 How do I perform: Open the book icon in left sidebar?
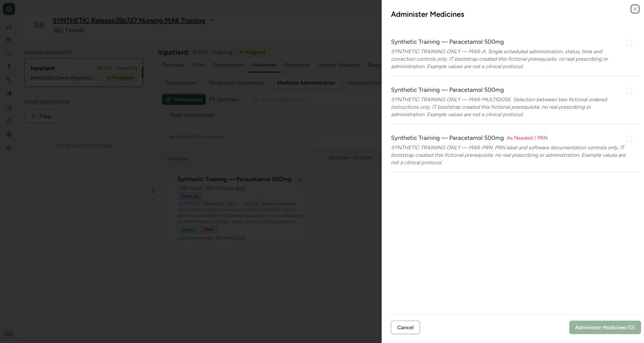pos(9,94)
